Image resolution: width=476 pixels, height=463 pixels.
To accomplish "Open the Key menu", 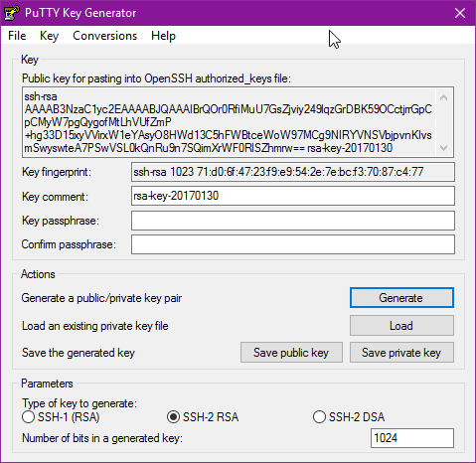I will coord(49,36).
